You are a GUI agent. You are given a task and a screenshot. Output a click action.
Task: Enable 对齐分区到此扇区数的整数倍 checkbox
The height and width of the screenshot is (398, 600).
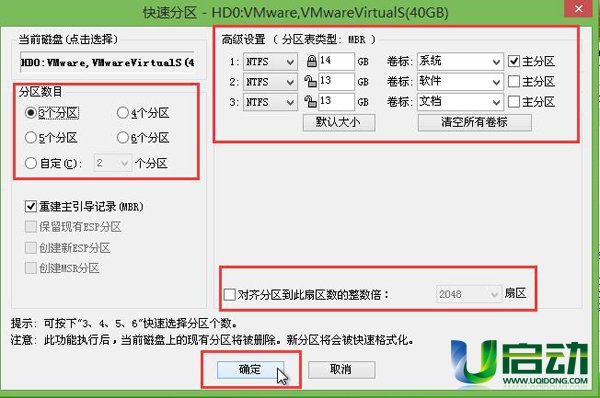tap(229, 295)
